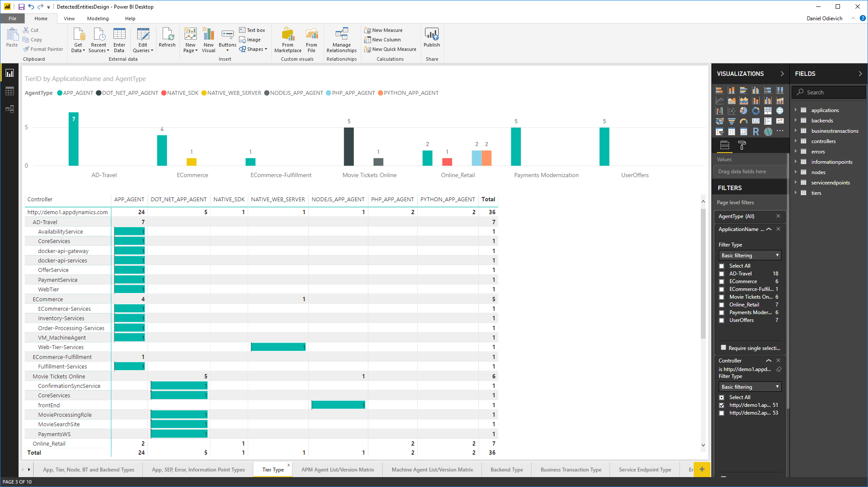The width and height of the screenshot is (868, 487).
Task: Select the gauge visualization
Action: pyautogui.click(x=743, y=121)
